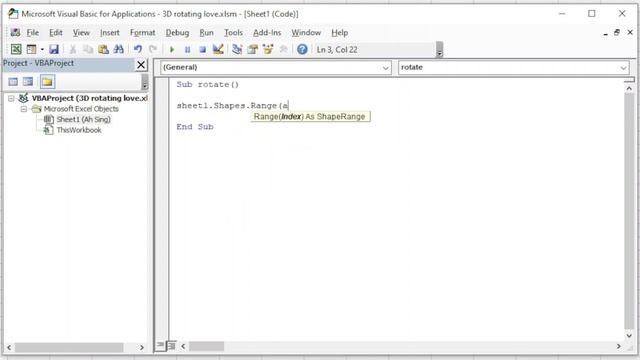Collapse the VBAProject tree node
This screenshot has height=360, width=640.
point(11,98)
